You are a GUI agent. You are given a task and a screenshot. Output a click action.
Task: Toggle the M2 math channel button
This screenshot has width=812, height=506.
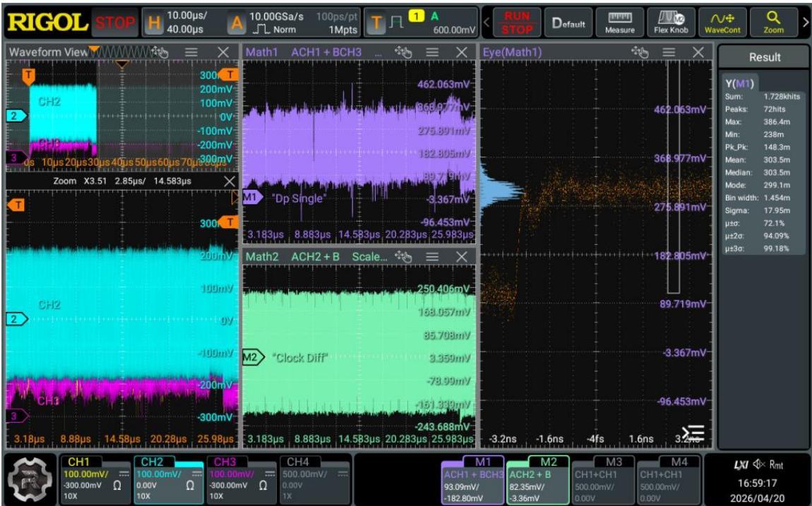click(x=537, y=479)
